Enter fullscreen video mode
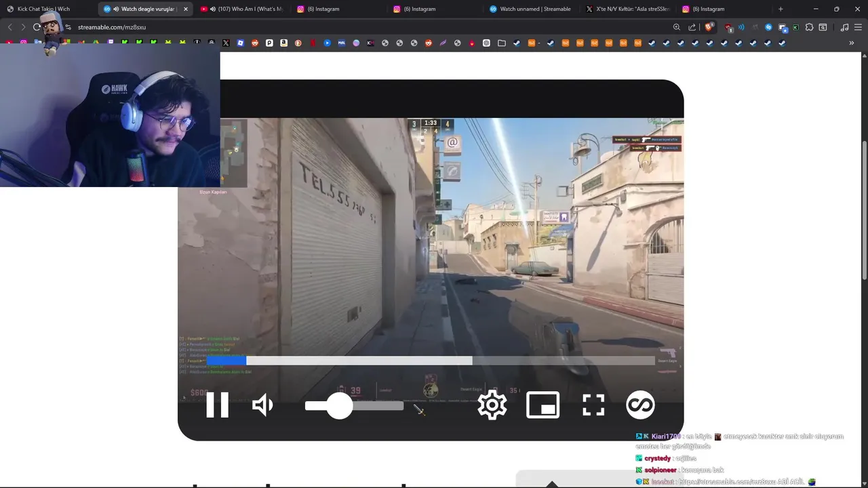The height and width of the screenshot is (488, 868). point(593,405)
